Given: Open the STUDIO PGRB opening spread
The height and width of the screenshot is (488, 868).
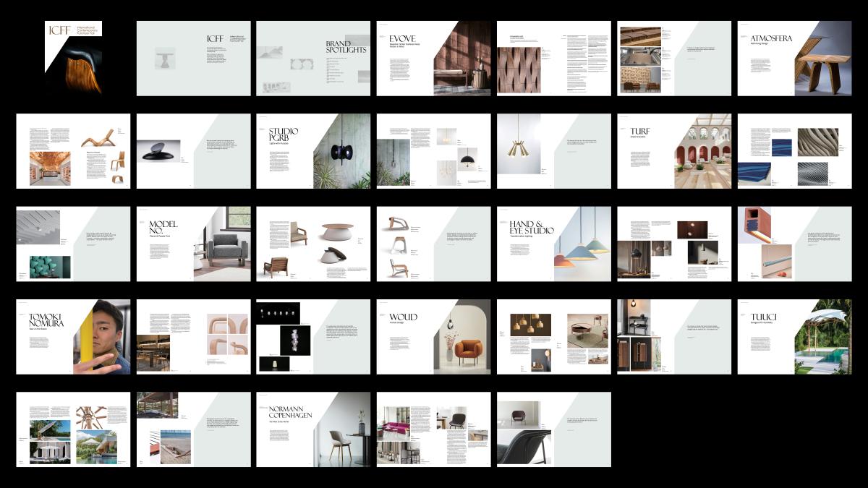Looking at the screenshot, I should tap(313, 151).
